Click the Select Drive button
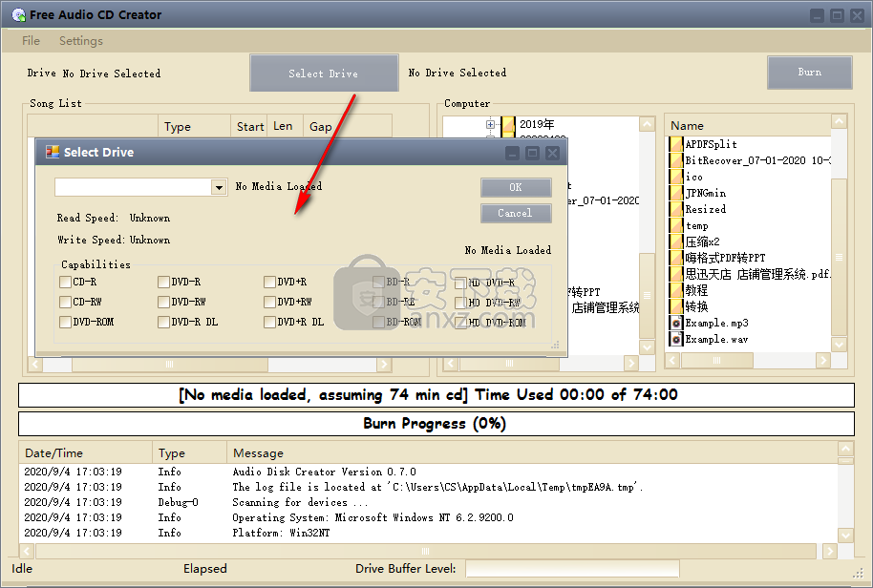 324,73
